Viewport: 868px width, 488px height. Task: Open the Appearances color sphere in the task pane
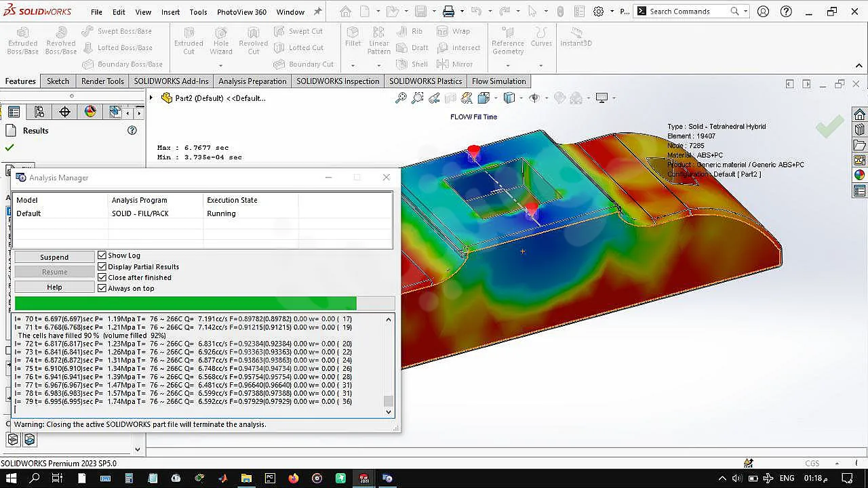pos(859,175)
